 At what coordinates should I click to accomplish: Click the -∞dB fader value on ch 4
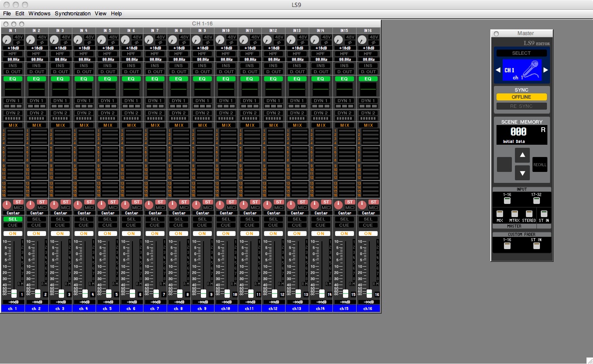pyautogui.click(x=84, y=302)
